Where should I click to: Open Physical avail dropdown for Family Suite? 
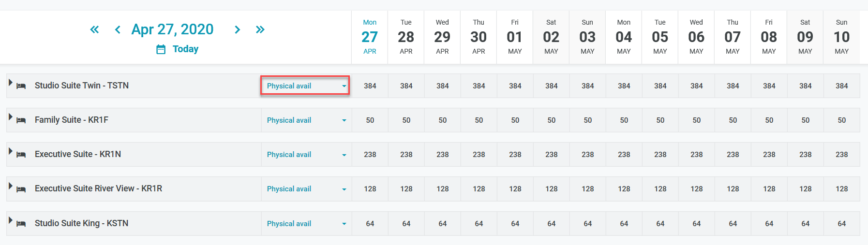pyautogui.click(x=305, y=120)
